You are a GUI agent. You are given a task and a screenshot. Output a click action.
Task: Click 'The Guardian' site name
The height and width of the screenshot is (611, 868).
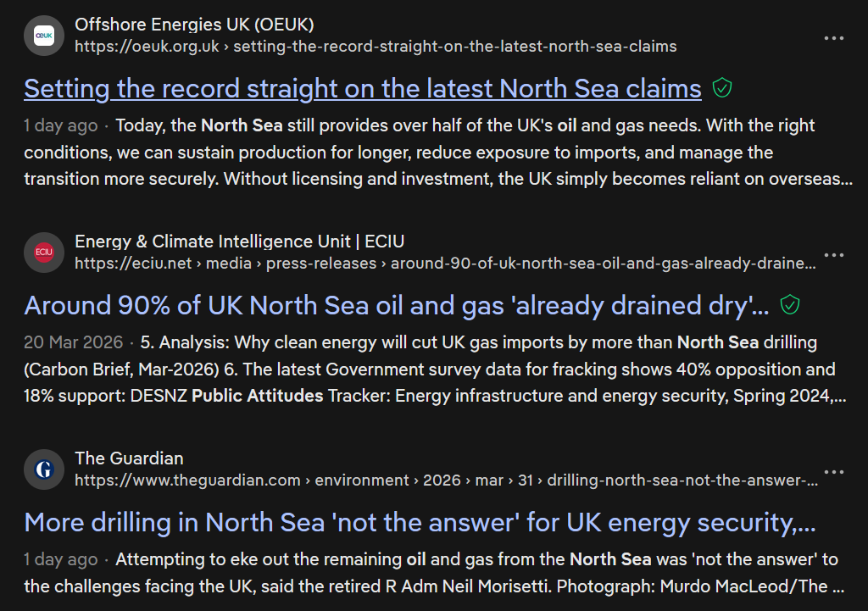[x=129, y=458]
